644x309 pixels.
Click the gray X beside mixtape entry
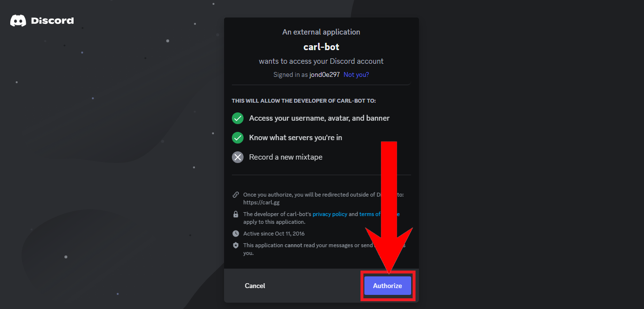point(238,157)
